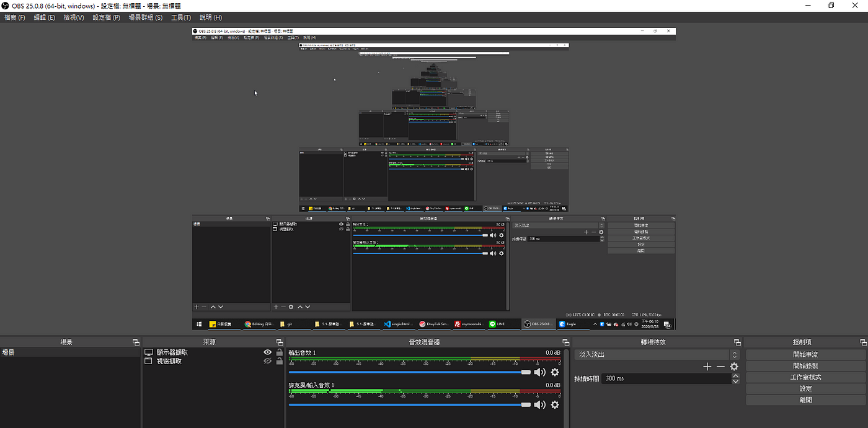Open the 工具(T) menu
Screen dimensions: 868x428
click(181, 17)
